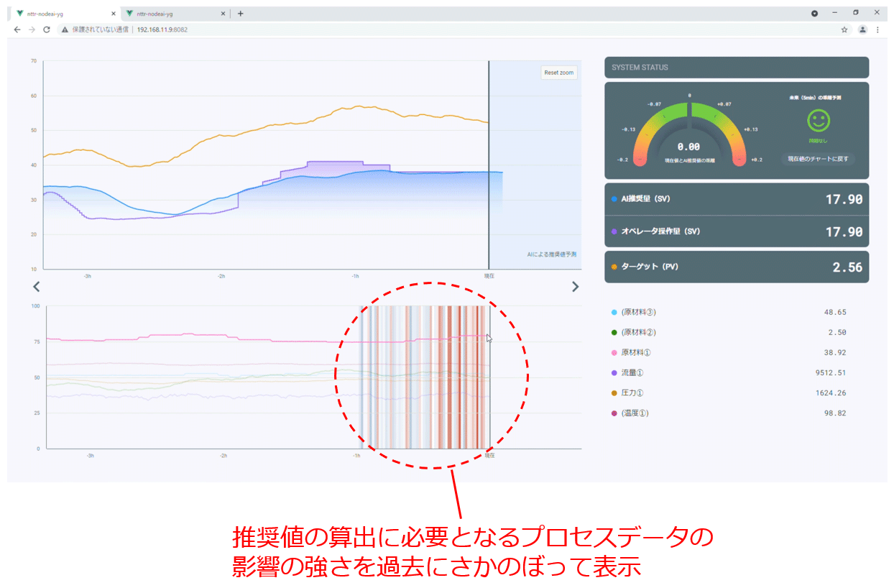Click AI推奨量 value 17.90
894x588 pixels.
tap(844, 199)
